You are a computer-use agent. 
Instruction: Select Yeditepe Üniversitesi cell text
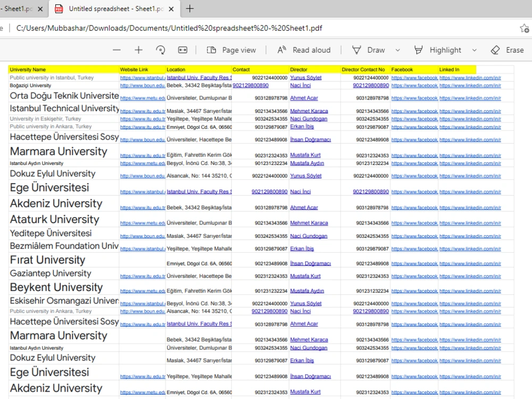click(x=51, y=234)
